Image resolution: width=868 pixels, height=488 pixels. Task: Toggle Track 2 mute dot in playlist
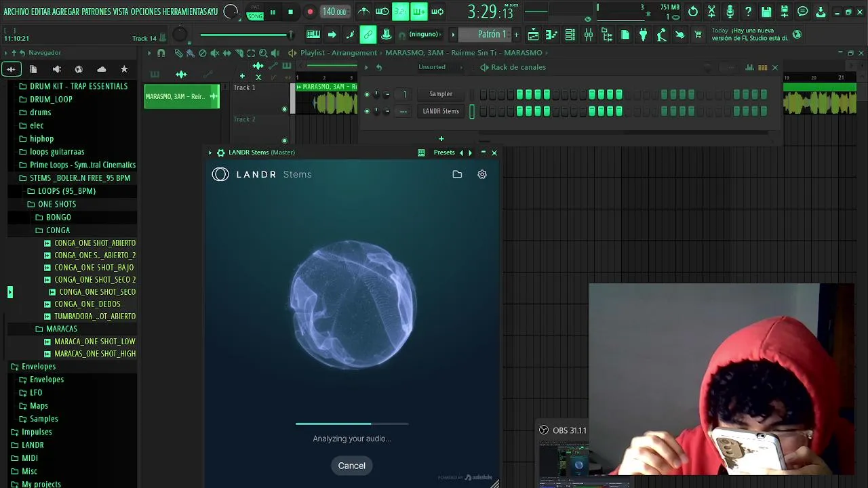click(x=285, y=141)
